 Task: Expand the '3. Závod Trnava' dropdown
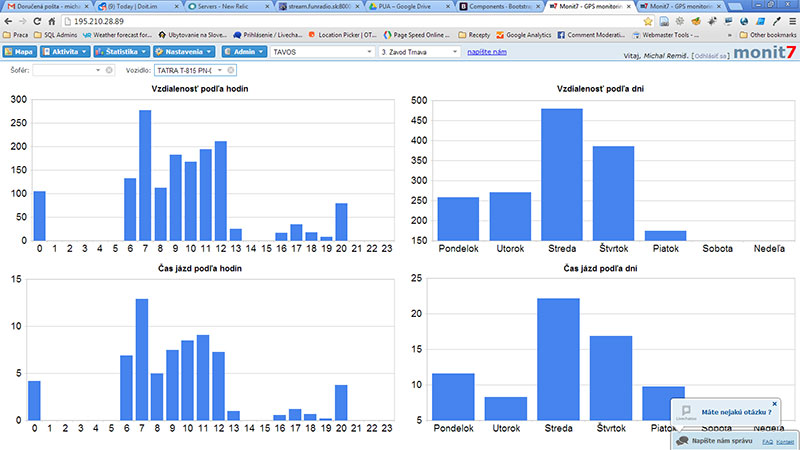click(x=418, y=51)
